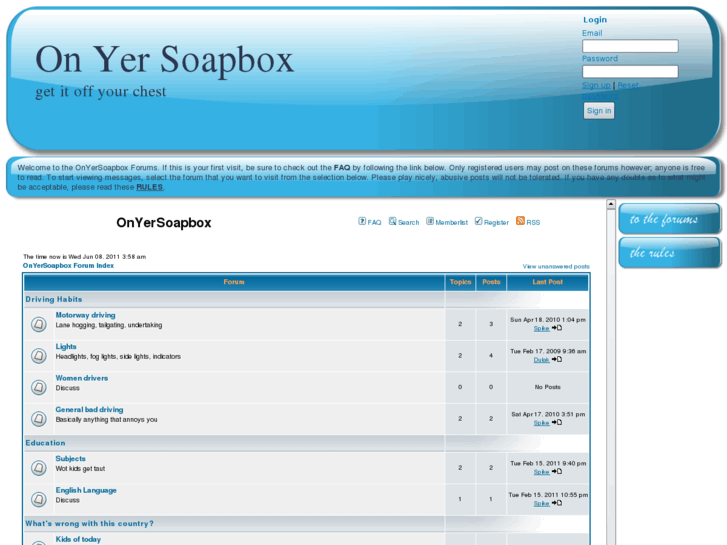The height and width of the screenshot is (545, 727).
Task: Open the Driving Habits category
Action: pyautogui.click(x=54, y=300)
